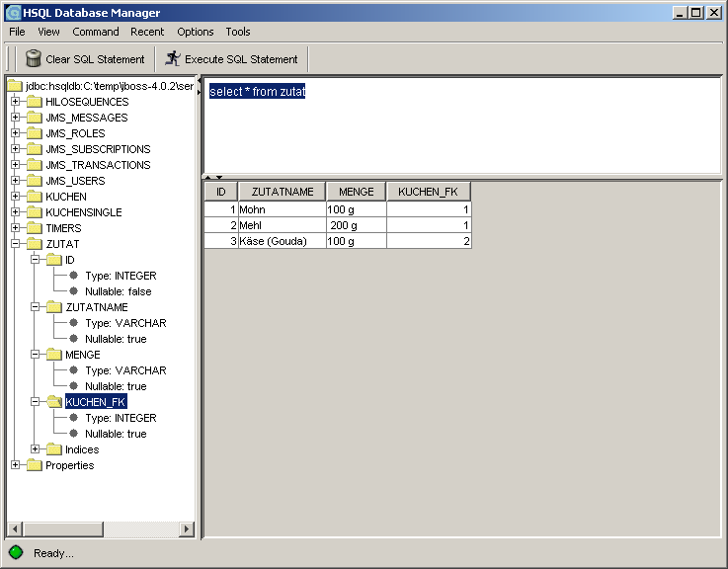
Task: Collapse the ID column node
Action: 35,259
